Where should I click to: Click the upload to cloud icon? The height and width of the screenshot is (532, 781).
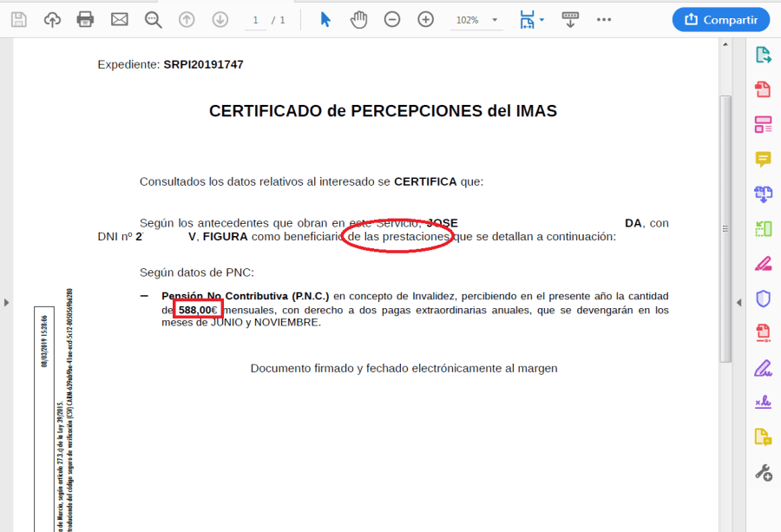pyautogui.click(x=52, y=19)
